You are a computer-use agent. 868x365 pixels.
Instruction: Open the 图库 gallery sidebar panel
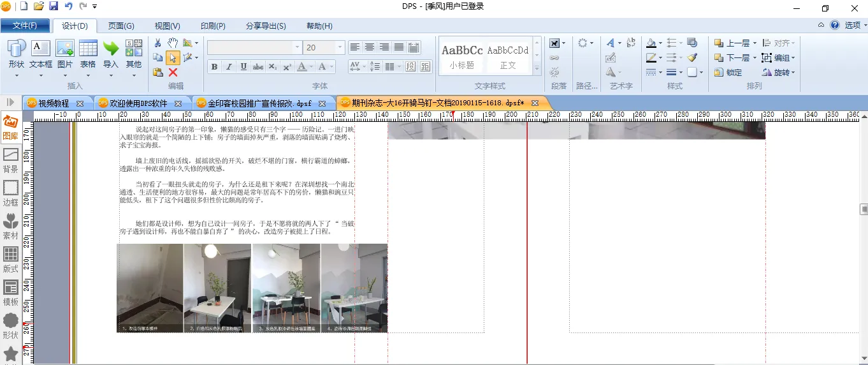coord(11,127)
